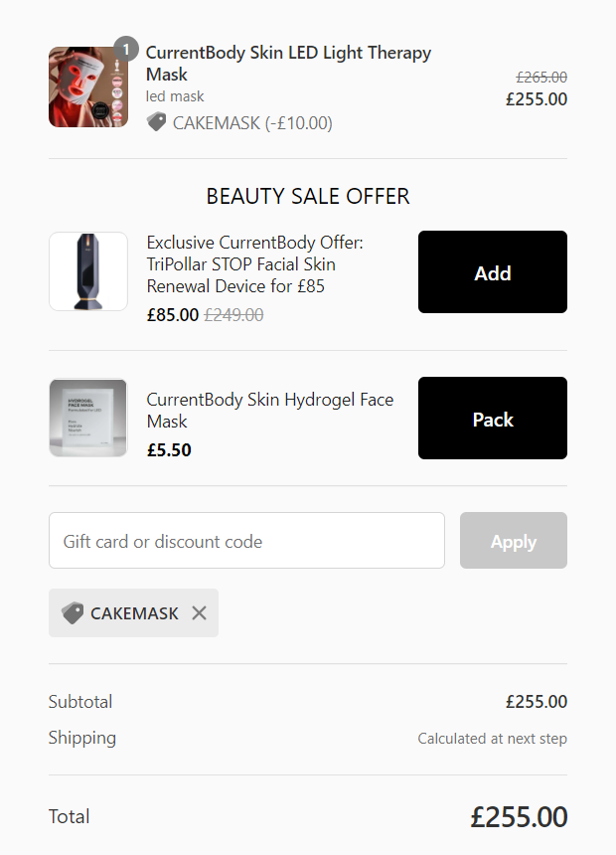The width and height of the screenshot is (616, 855).
Task: Click the CAKEMASK discount chip label
Action: (134, 613)
